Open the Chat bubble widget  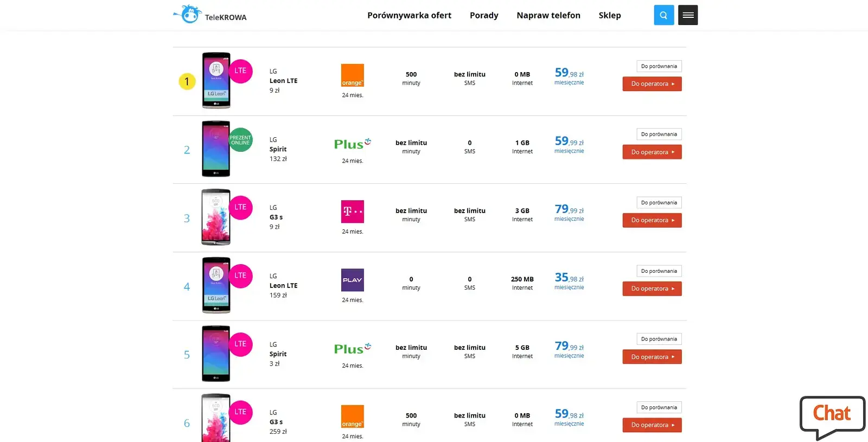[832, 415]
